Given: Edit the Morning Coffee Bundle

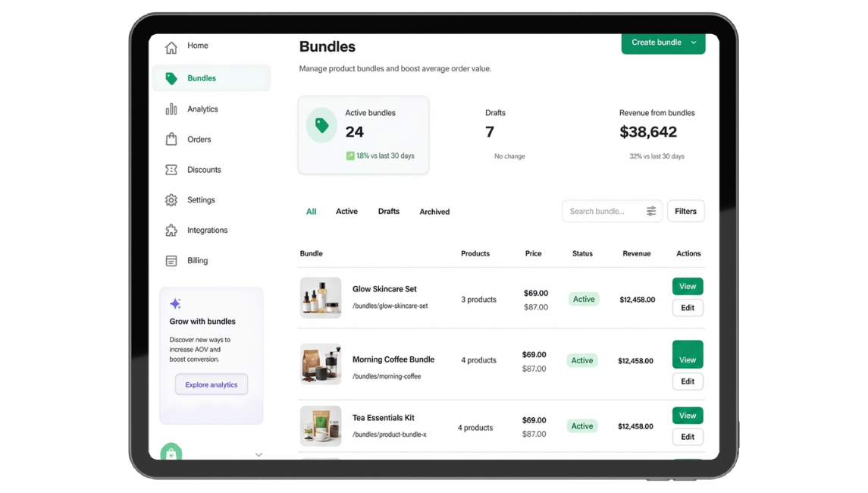Looking at the screenshot, I should coord(688,382).
